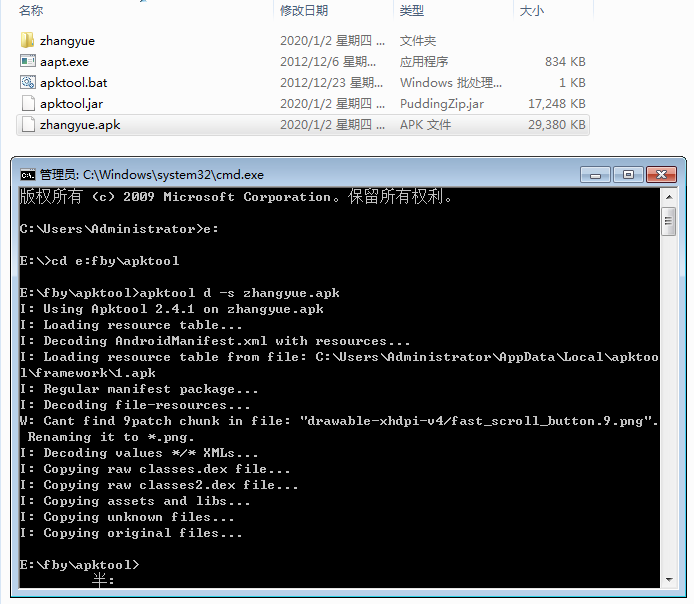Click the aapt.exe file name
Image resolution: width=694 pixels, height=604 pixels.
coord(64,62)
